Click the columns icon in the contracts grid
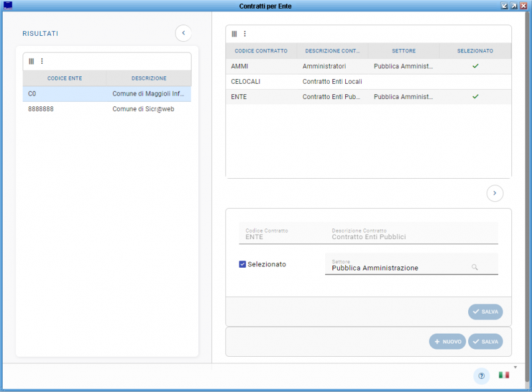Screen dimensions: 532x392 click(234, 34)
